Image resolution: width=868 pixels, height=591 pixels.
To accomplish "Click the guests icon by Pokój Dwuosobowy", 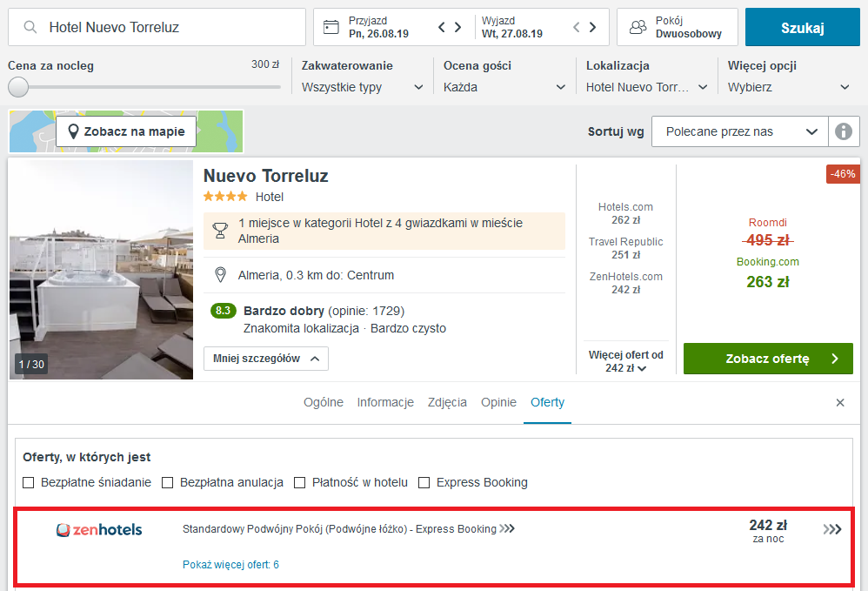I will coord(638,27).
